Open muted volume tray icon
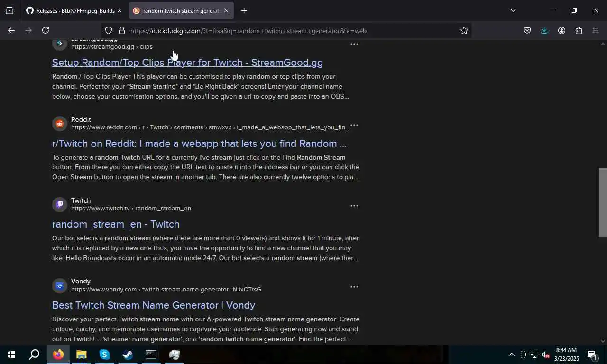The width and height of the screenshot is (607, 364). [x=545, y=355]
